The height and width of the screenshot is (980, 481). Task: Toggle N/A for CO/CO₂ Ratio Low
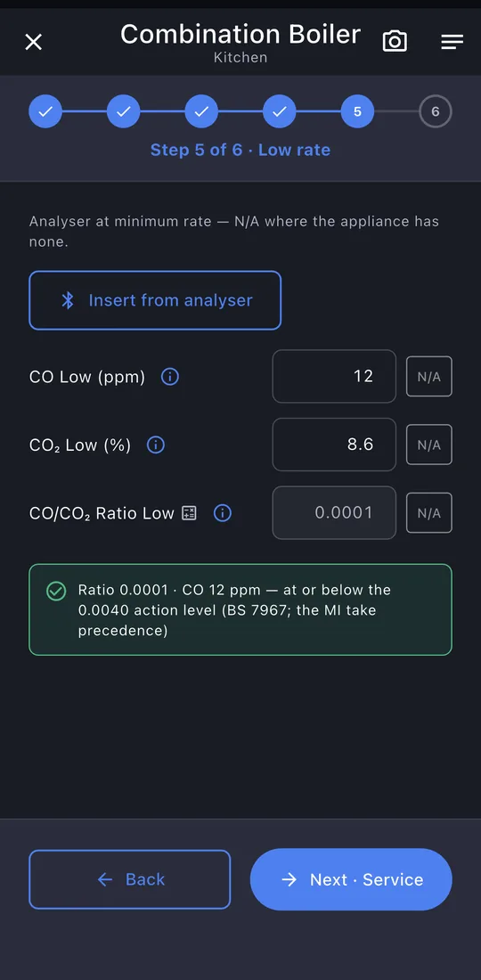429,512
